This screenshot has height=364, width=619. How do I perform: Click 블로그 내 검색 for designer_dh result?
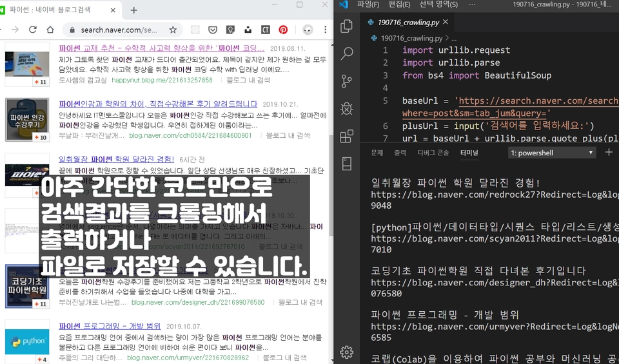[x=300, y=303]
